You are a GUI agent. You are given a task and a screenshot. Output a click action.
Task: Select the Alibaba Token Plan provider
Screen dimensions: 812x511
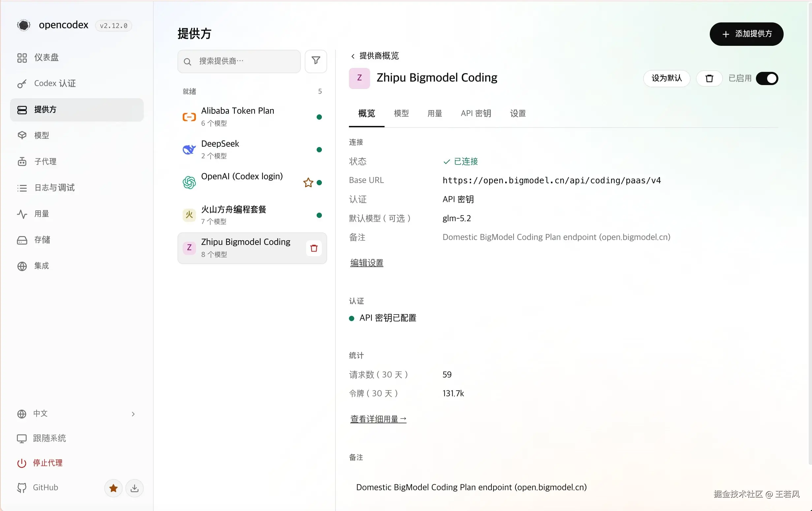coord(252,117)
